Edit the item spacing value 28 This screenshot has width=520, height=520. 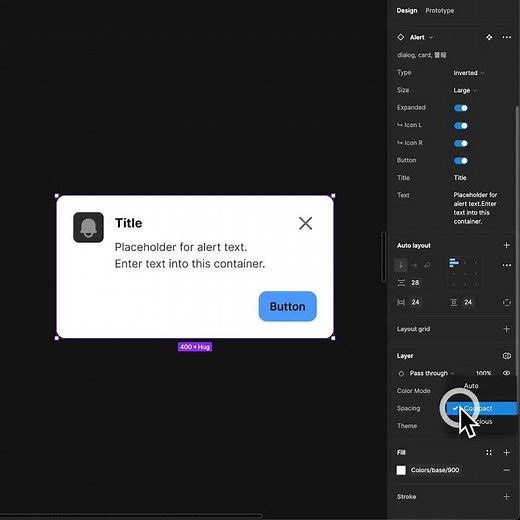[415, 283]
